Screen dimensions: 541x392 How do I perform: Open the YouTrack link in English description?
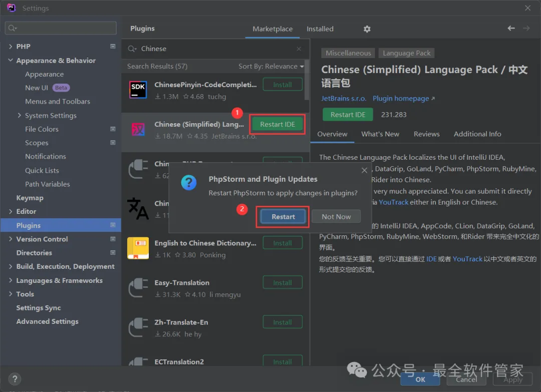393,202
